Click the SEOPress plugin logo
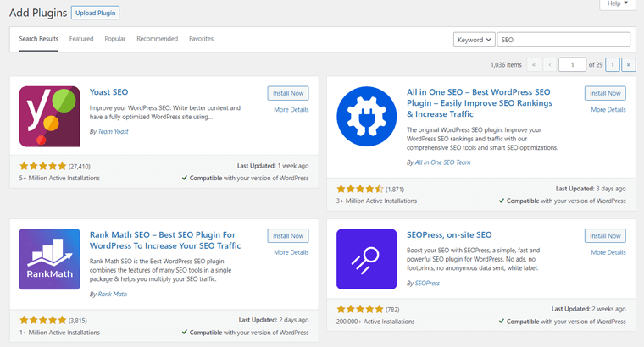The image size is (644, 347). (x=366, y=259)
